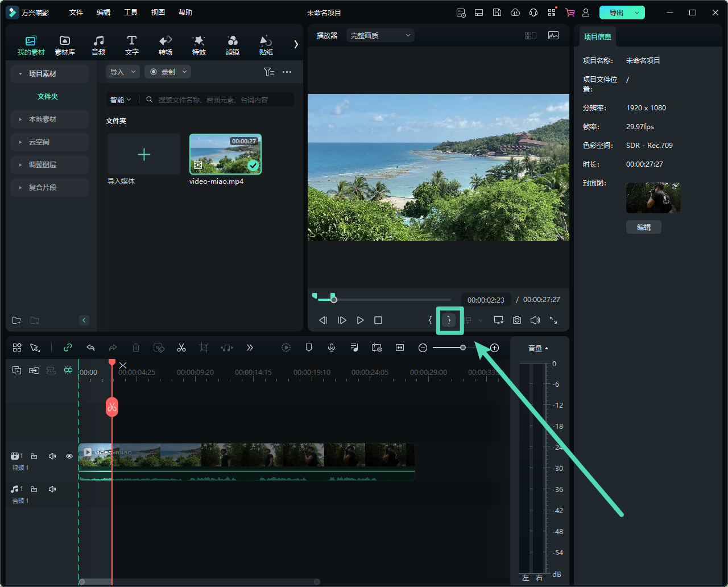Take a snapshot with the camera icon
This screenshot has width=728, height=587.
coord(516,320)
